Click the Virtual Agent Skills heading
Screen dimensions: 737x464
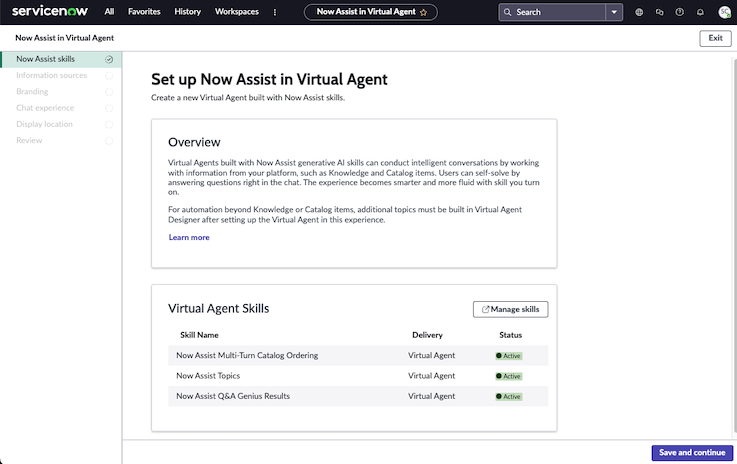click(x=219, y=308)
